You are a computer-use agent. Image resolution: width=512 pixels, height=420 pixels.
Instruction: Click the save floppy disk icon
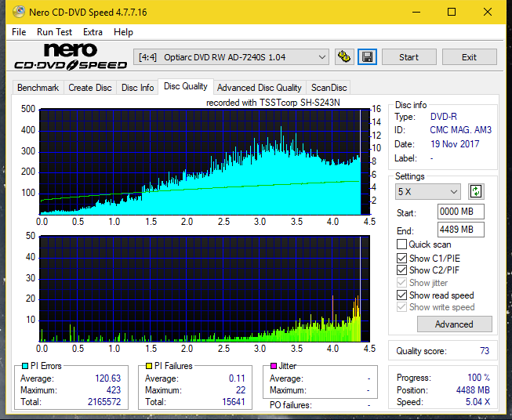[x=368, y=57]
